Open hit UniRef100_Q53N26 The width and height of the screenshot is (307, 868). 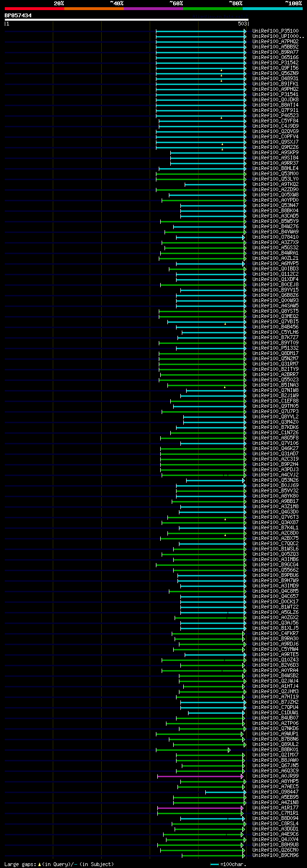point(275,480)
